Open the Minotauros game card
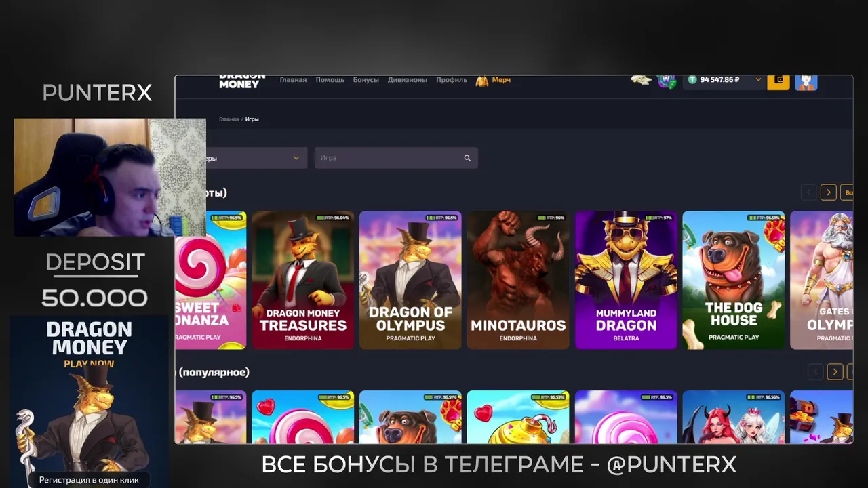Screen dimensions: 868x488 coord(518,280)
